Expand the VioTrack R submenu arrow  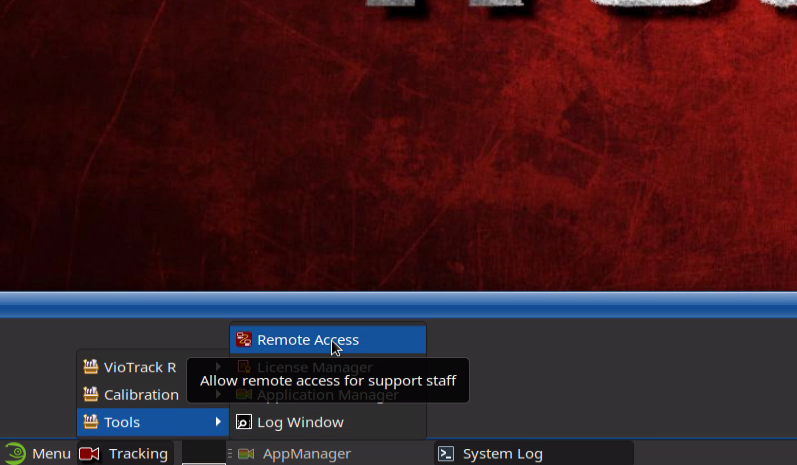coord(218,367)
